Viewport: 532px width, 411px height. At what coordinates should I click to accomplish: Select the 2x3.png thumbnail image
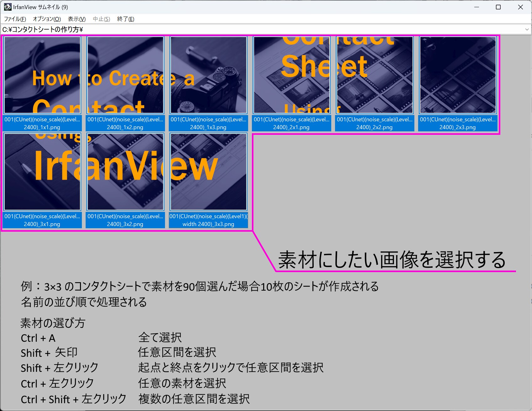[x=458, y=75]
